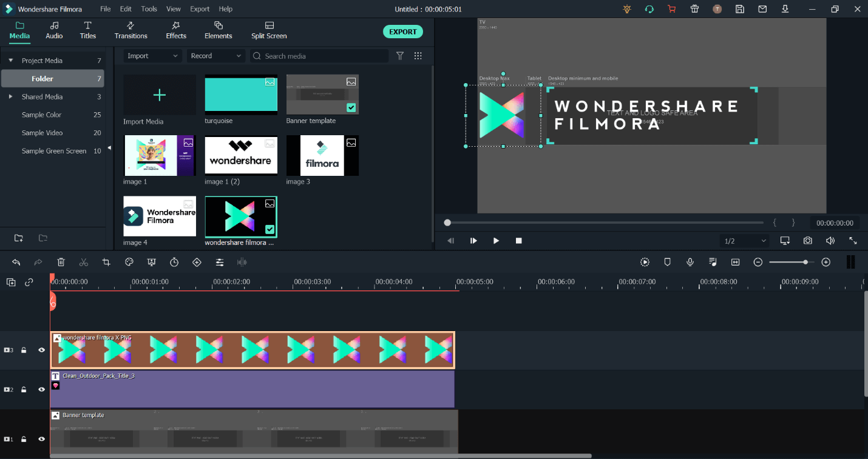This screenshot has width=868, height=459.
Task: Click the Delete trash icon in timeline toolbar
Action: [x=61, y=262]
